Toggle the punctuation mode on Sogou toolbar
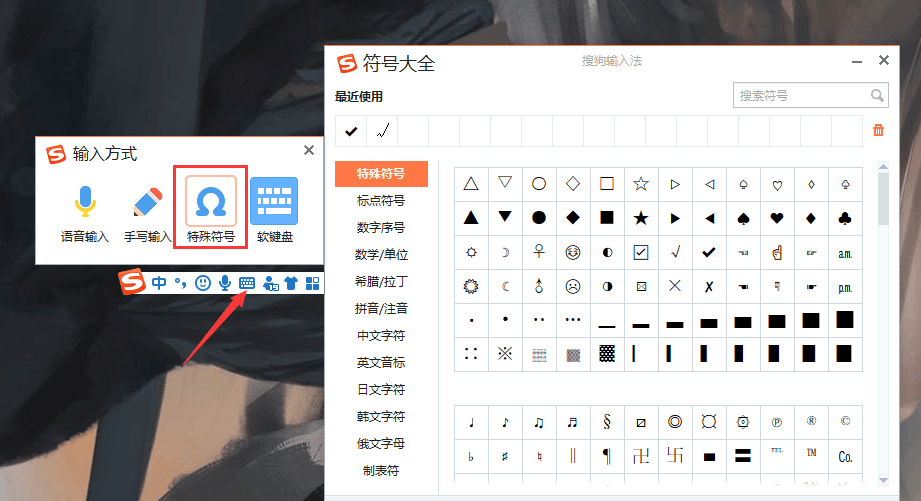This screenshot has width=921, height=501. point(181,283)
